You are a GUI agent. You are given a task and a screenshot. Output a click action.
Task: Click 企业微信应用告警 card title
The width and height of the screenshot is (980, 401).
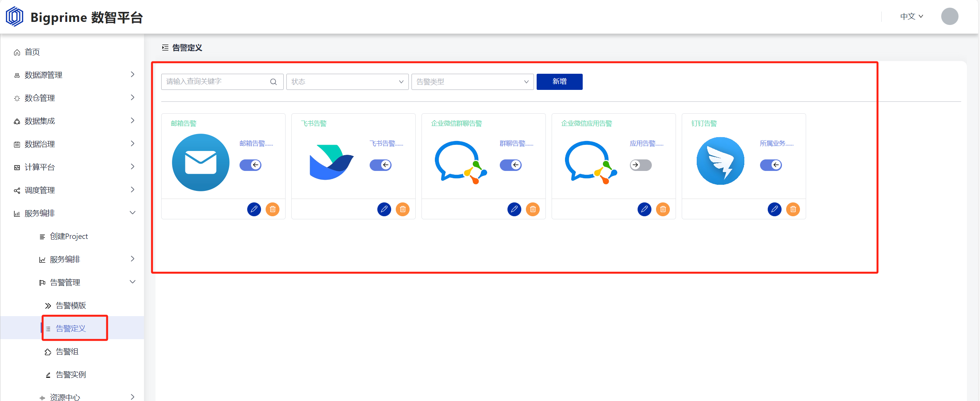tap(587, 123)
